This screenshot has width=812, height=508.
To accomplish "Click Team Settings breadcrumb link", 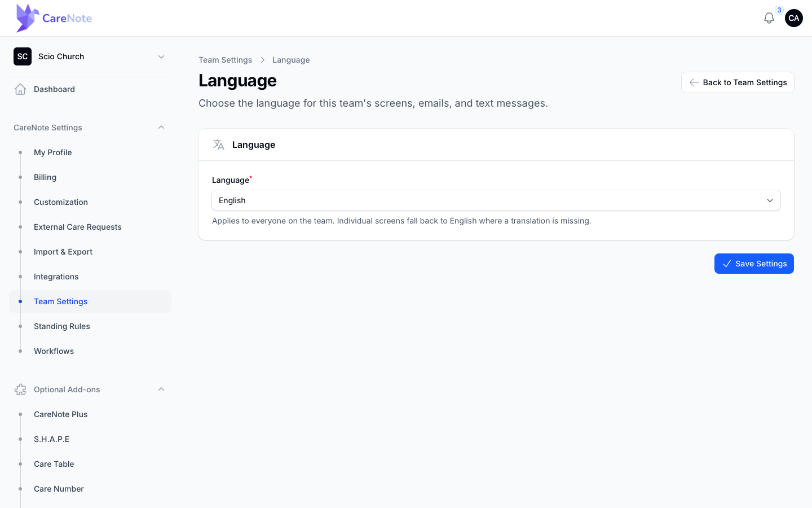I will tap(225, 60).
